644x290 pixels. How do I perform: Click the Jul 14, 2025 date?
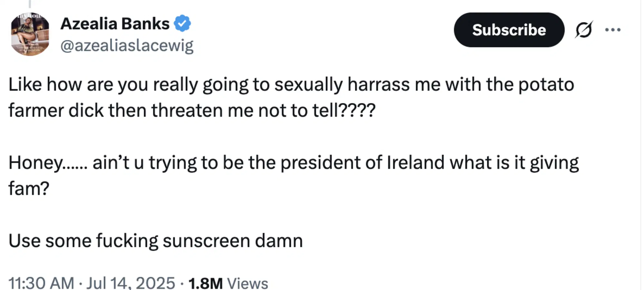click(130, 283)
